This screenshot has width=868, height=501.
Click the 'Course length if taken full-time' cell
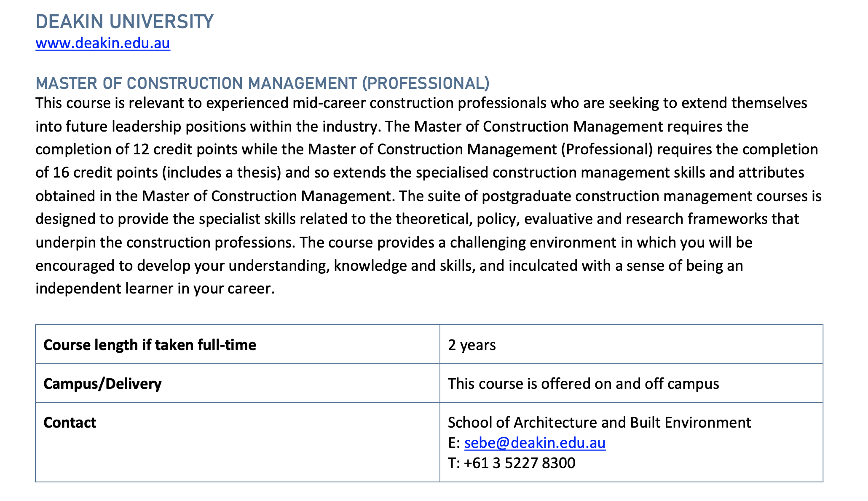pos(150,345)
